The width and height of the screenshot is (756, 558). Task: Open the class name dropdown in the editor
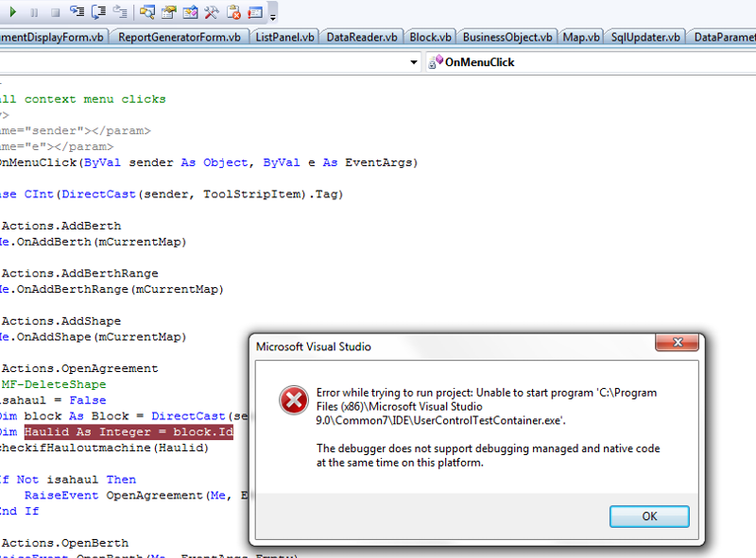(x=413, y=61)
